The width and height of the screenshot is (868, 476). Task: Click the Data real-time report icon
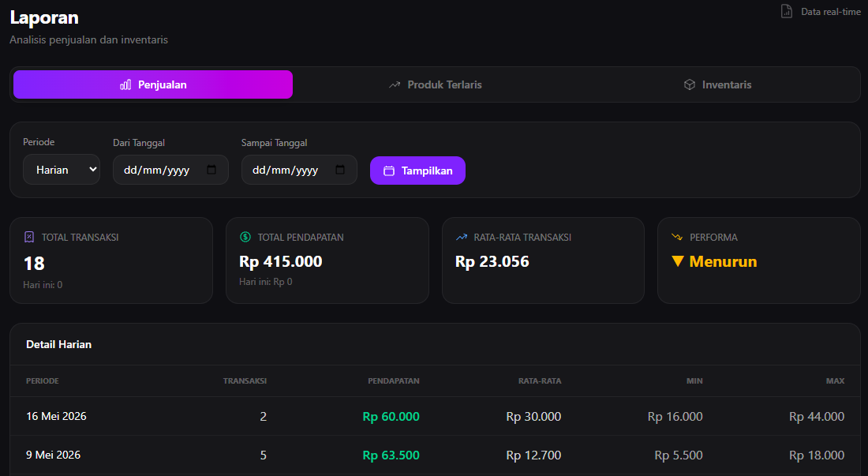coord(786,11)
